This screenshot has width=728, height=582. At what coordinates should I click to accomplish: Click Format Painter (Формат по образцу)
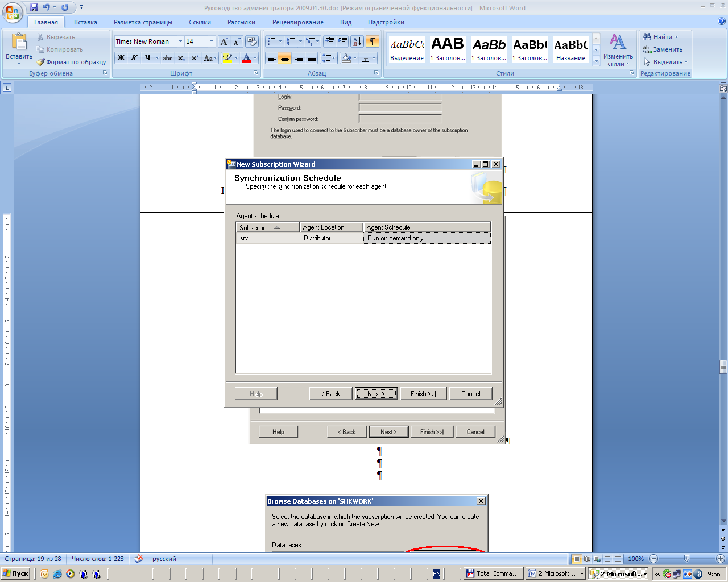tap(72, 62)
